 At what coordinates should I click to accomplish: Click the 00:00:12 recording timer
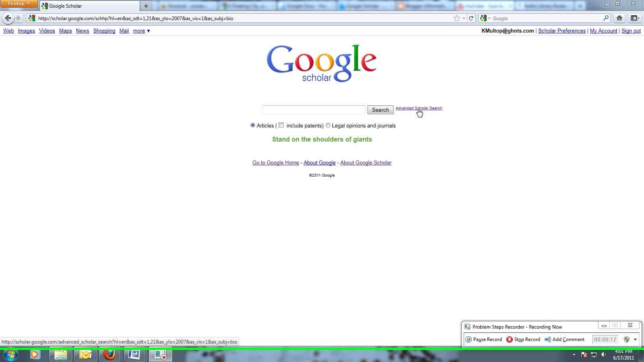coord(605,339)
